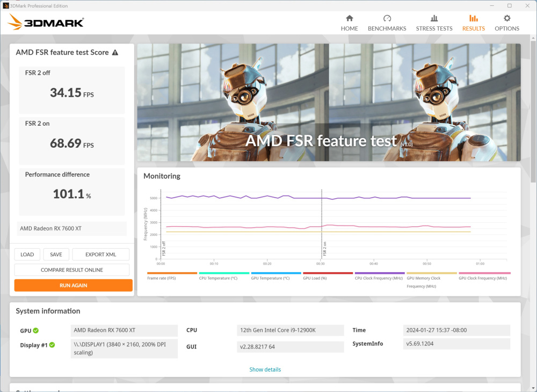Click the green check beside Display #1

click(x=52, y=345)
